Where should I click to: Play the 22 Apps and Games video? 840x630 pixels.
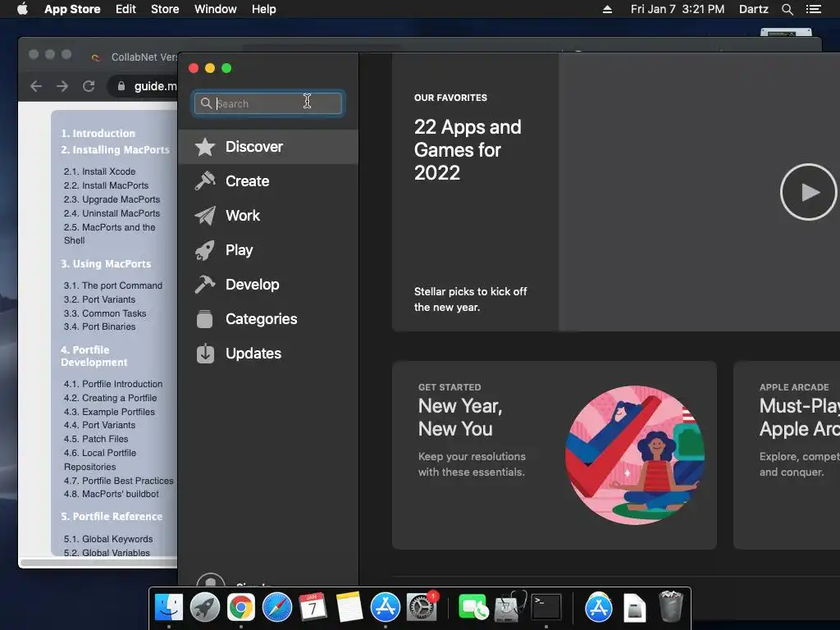point(808,192)
